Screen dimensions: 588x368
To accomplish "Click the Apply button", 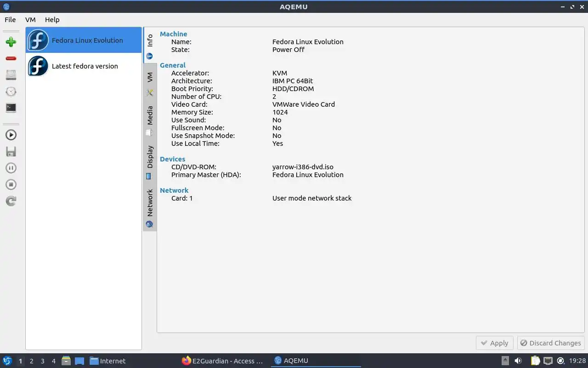I will pyautogui.click(x=495, y=343).
